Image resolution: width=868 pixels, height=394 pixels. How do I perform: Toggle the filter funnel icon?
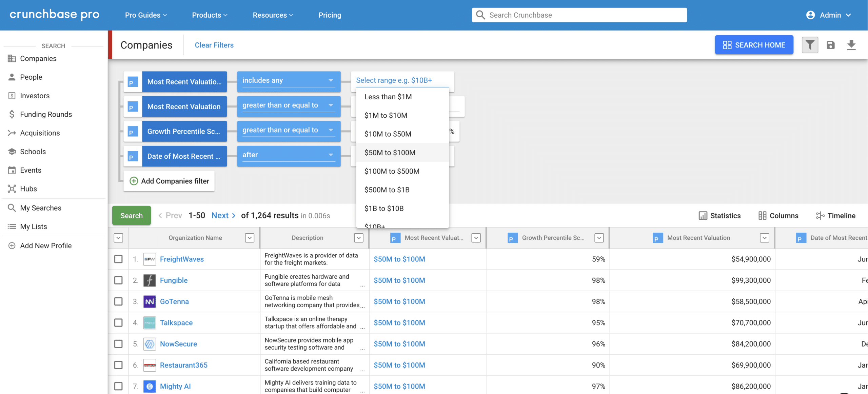pos(810,45)
